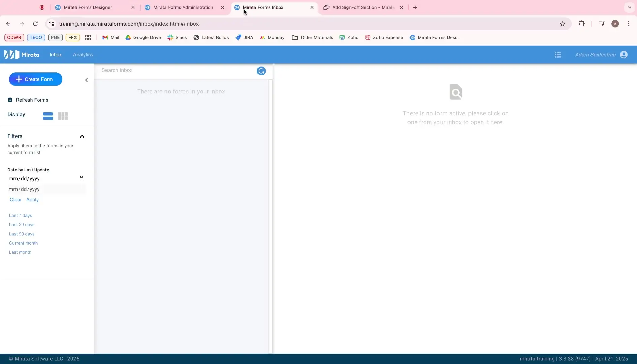Bookmark this page with the star icon
This screenshot has height=364, width=637.
tap(563, 24)
